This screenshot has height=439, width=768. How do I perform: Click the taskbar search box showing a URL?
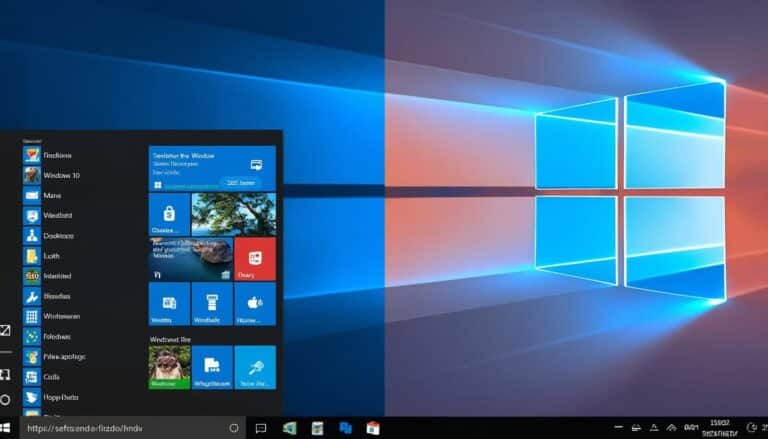click(132, 428)
